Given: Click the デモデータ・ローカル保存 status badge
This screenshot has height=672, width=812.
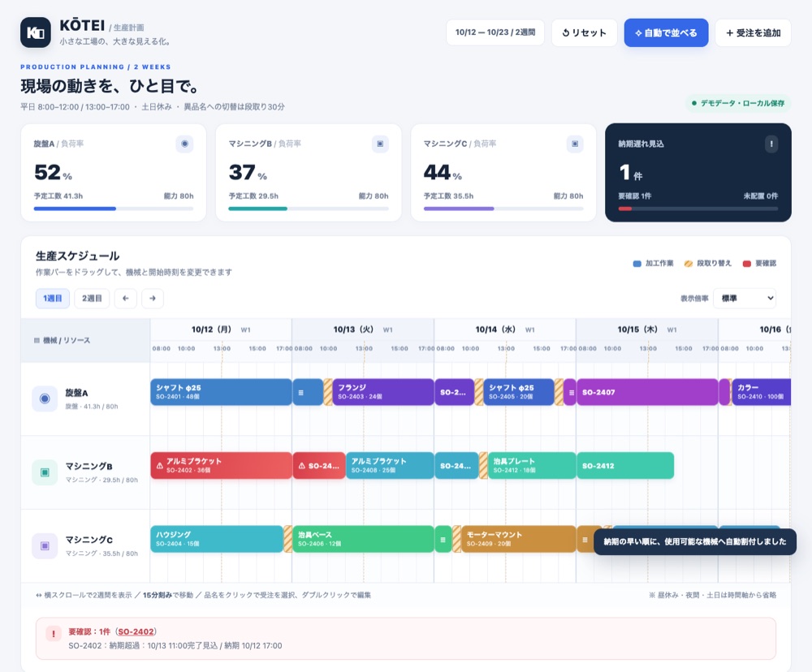Looking at the screenshot, I should (x=738, y=103).
